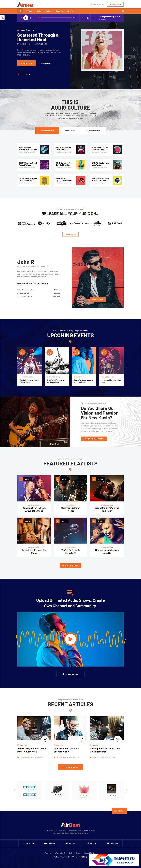Click the download icon in the audio player
This screenshot has height=868, width=141.
tap(88, 17)
